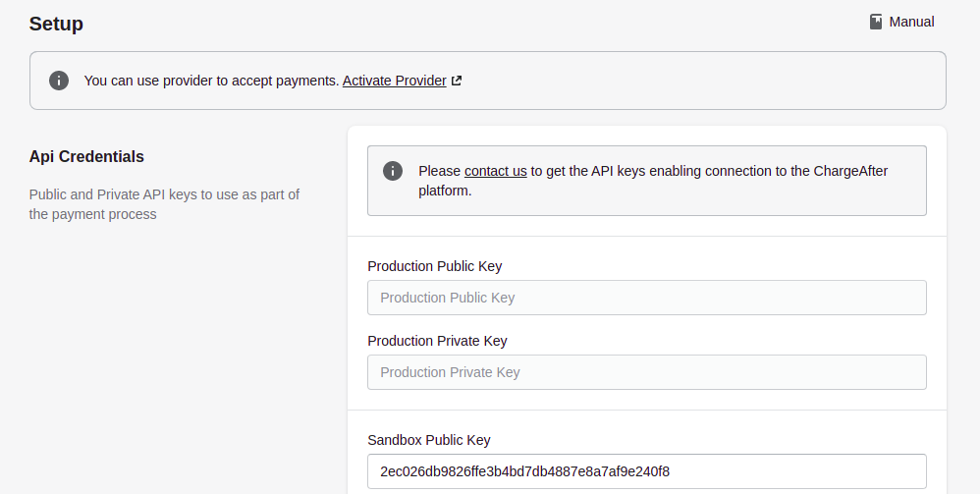
Task: Follow the contact us link
Action: (x=495, y=171)
